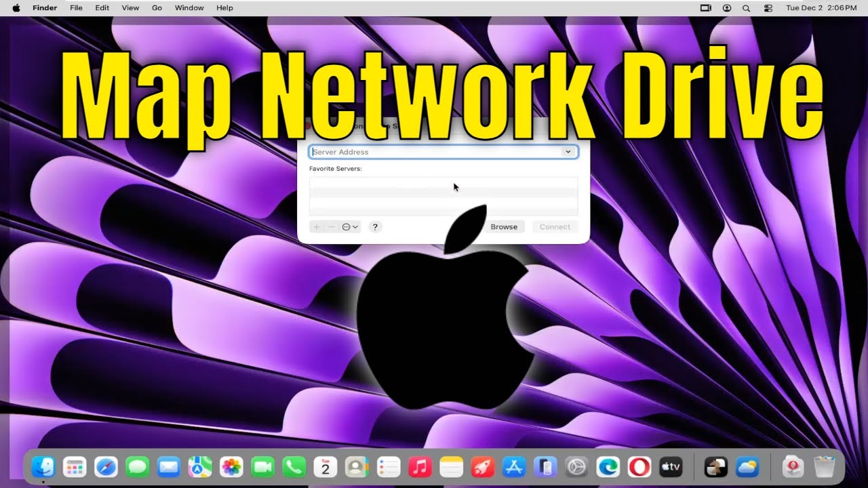868x488 pixels.
Task: Open the Notes app in Dock
Action: pyautogui.click(x=451, y=467)
